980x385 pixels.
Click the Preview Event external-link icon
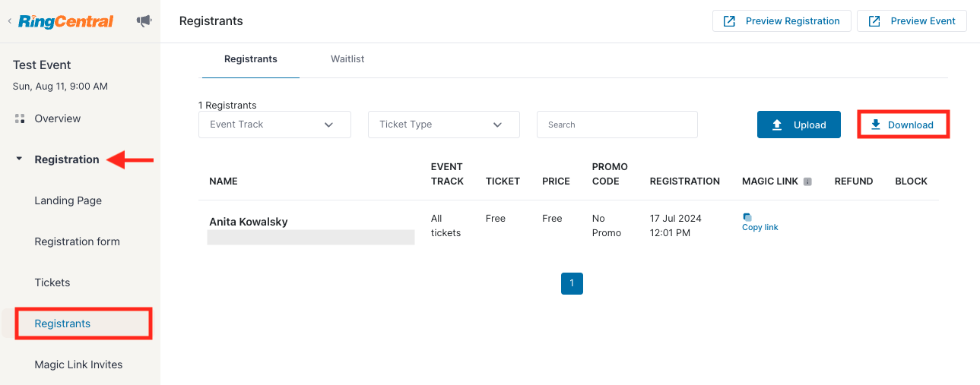point(874,21)
